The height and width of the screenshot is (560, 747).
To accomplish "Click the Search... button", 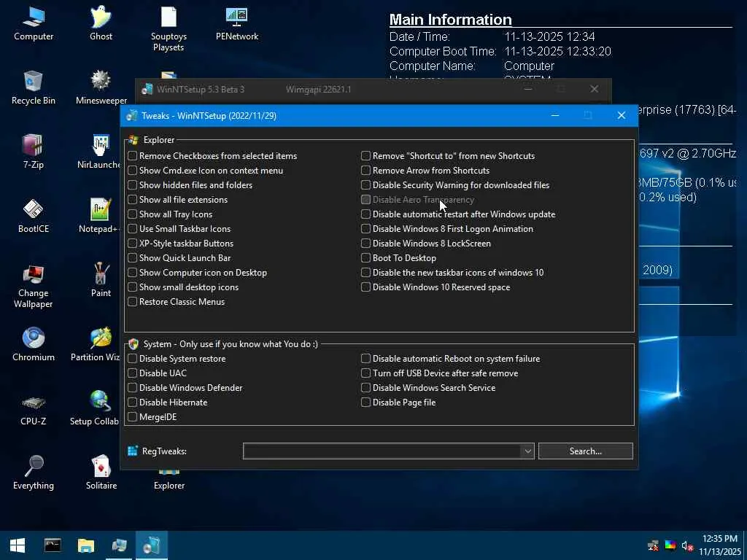I will point(586,451).
